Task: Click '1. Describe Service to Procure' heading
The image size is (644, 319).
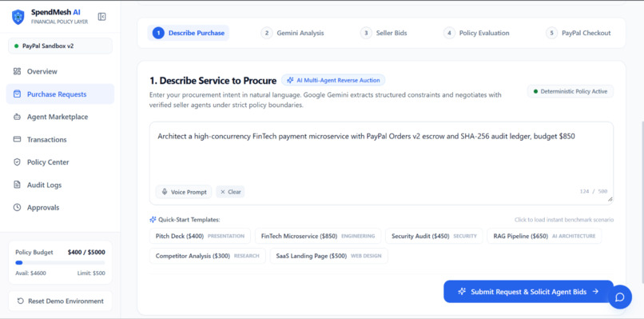Action: [213, 80]
